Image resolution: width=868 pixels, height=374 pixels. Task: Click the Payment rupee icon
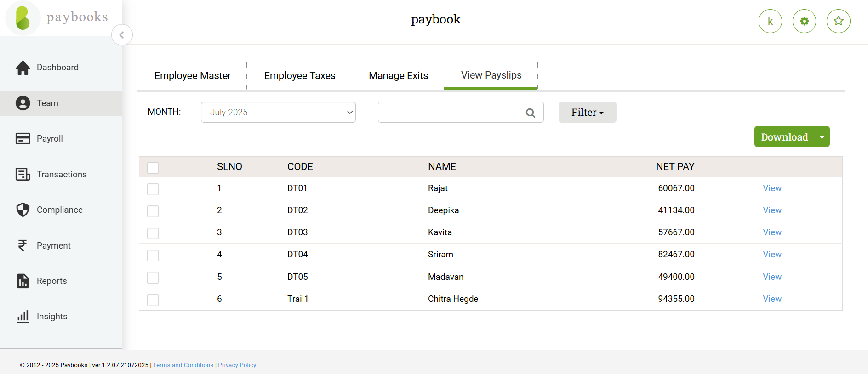point(23,245)
